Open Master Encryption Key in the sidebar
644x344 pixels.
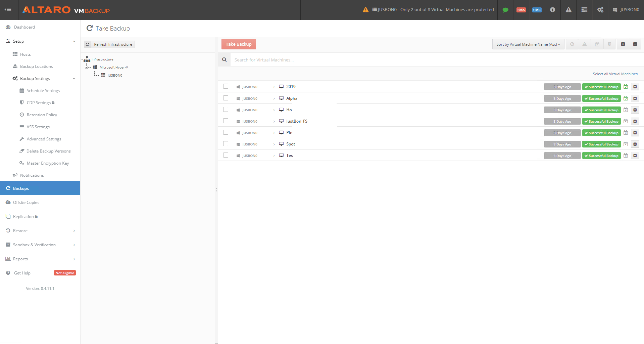(x=48, y=163)
